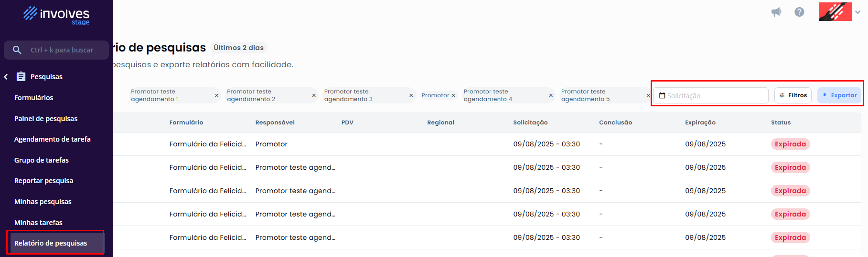Click the megaphone announcements icon
868x257 pixels.
coord(776,12)
